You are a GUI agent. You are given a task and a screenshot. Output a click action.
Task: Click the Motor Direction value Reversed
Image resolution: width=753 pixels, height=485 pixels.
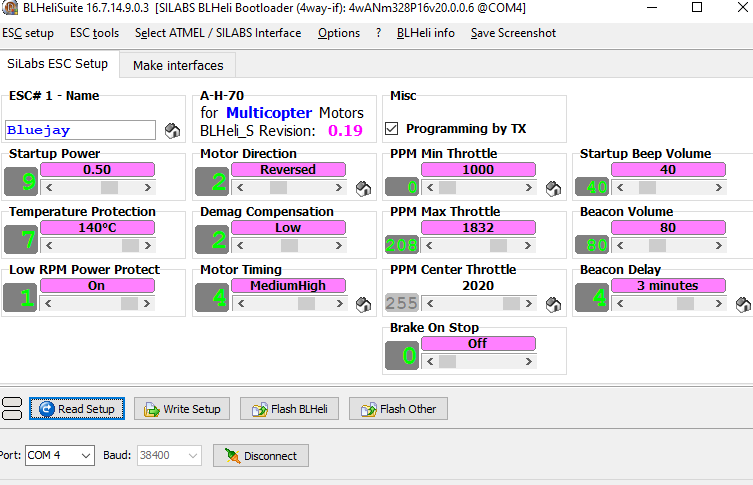click(288, 170)
